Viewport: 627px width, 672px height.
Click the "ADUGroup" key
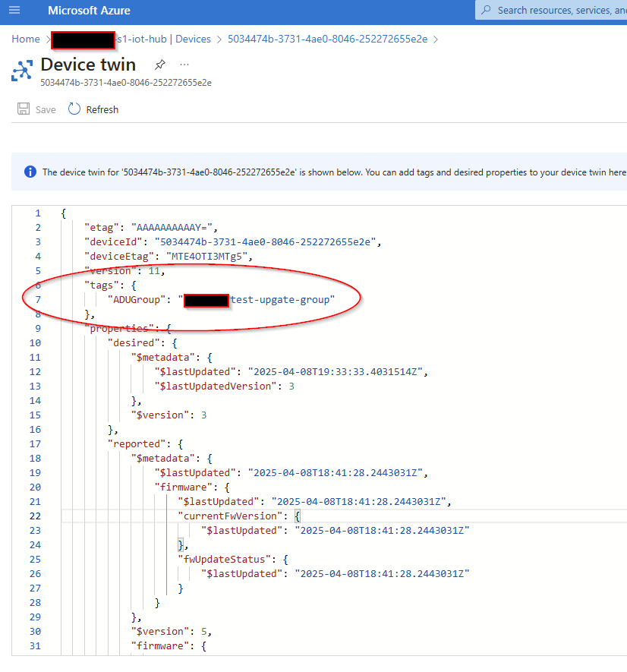(x=137, y=300)
